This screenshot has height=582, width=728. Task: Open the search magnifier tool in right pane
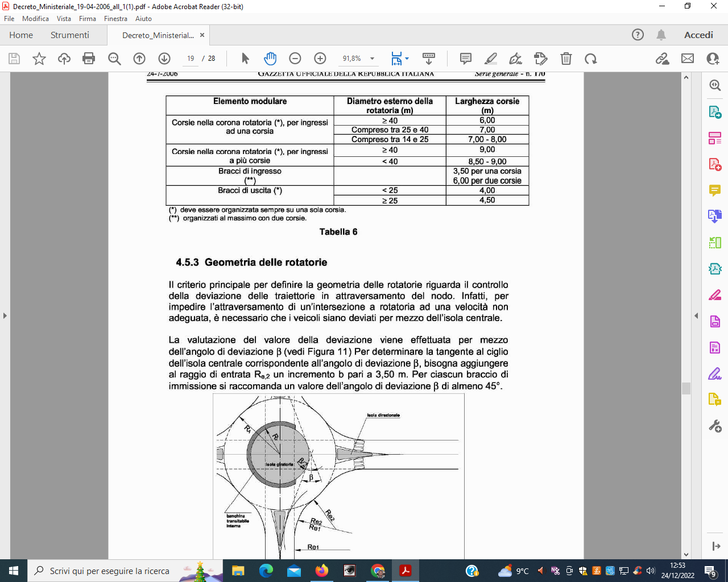coord(715,85)
